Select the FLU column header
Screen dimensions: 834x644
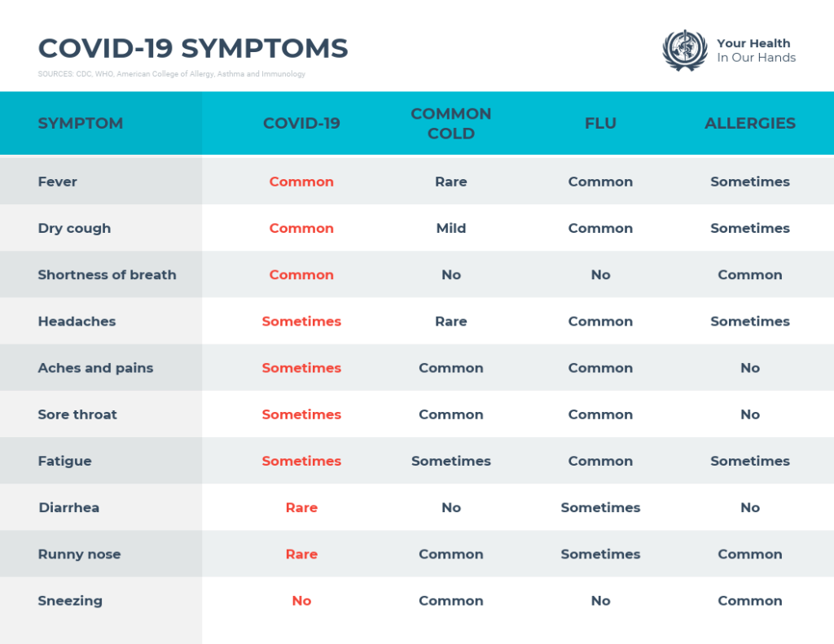pyautogui.click(x=600, y=124)
